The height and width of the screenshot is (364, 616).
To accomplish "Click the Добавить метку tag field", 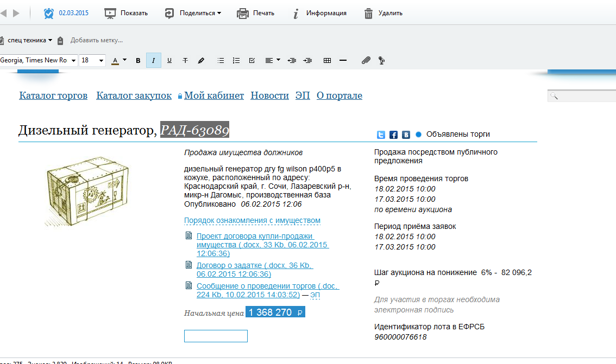I will click(96, 40).
